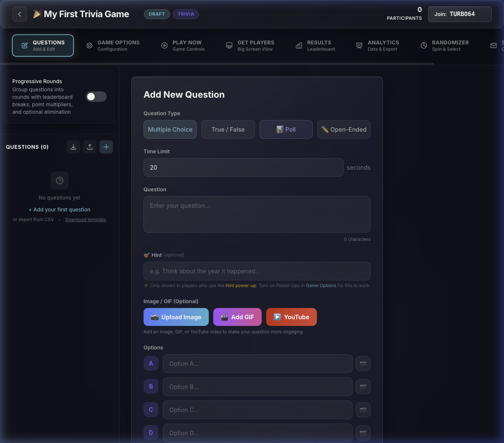Screen dimensions: 504x443
Task: Download the CSV template
Action: pyautogui.click(x=85, y=219)
